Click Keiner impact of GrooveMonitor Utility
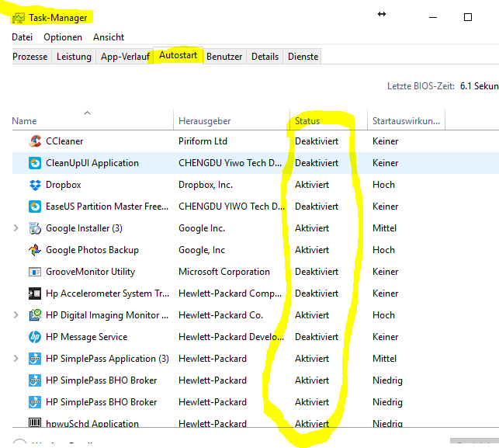This screenshot has width=499, height=448. [386, 272]
